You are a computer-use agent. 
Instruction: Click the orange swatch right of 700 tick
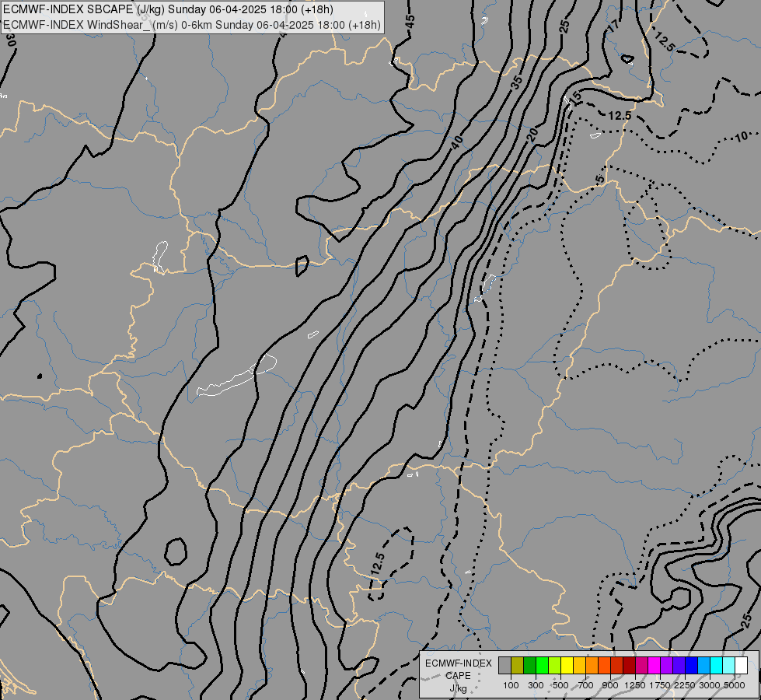point(592,665)
